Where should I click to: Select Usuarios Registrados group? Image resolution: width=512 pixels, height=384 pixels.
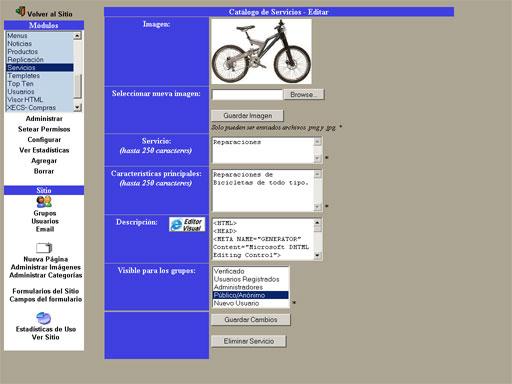(x=251, y=279)
